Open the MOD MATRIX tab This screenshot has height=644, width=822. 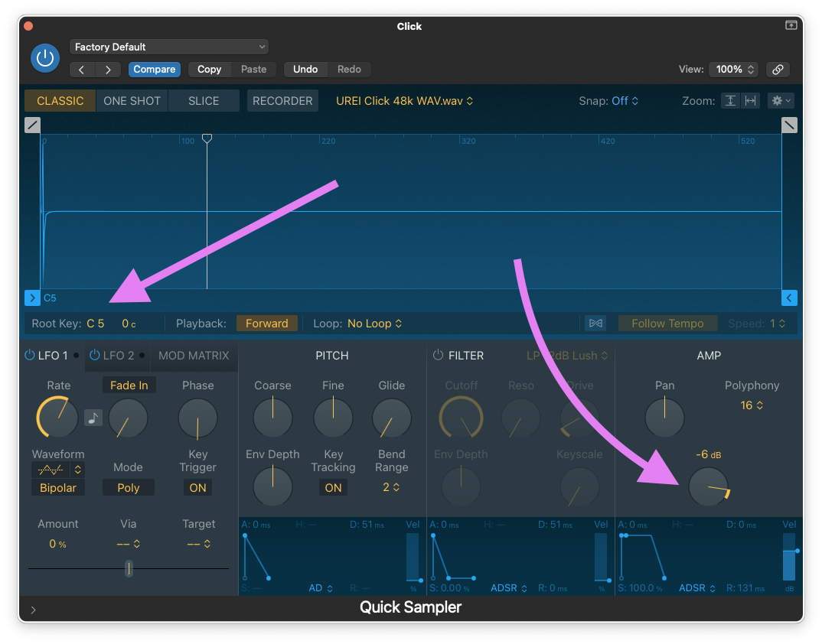(194, 356)
